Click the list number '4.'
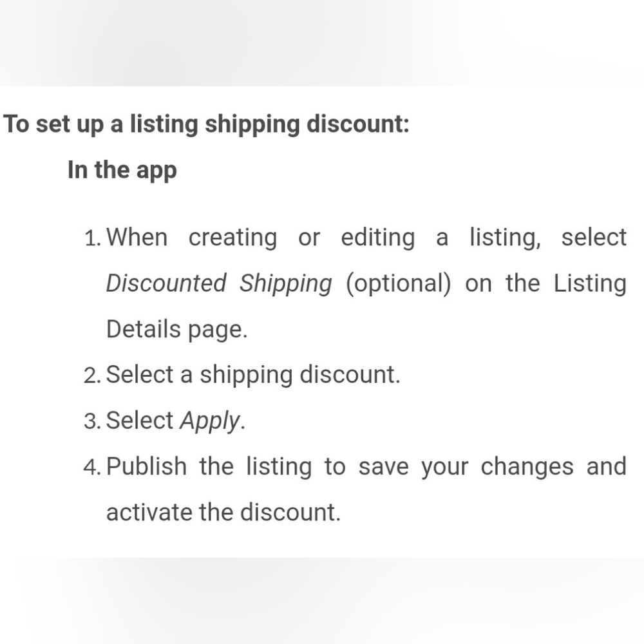The width and height of the screenshot is (644, 644). (93, 467)
